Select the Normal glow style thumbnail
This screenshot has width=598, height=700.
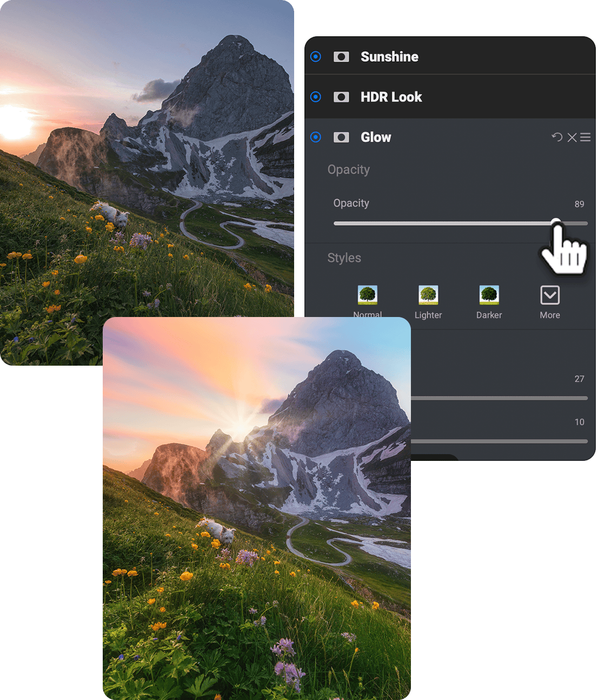368,295
